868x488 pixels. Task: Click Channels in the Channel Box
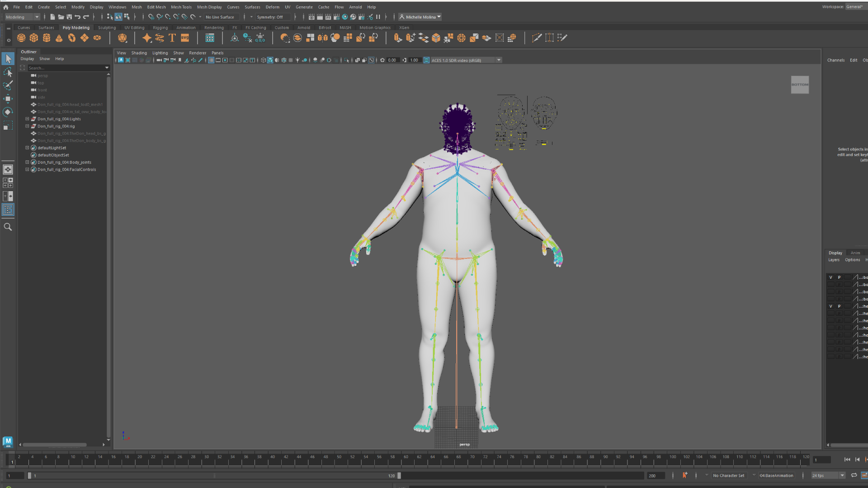(836, 60)
